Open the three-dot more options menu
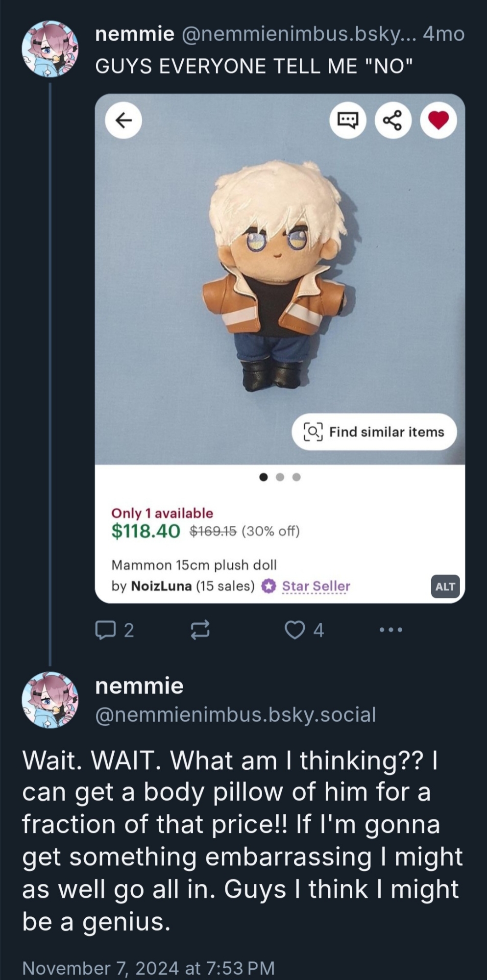This screenshot has height=980, width=487. [x=391, y=630]
